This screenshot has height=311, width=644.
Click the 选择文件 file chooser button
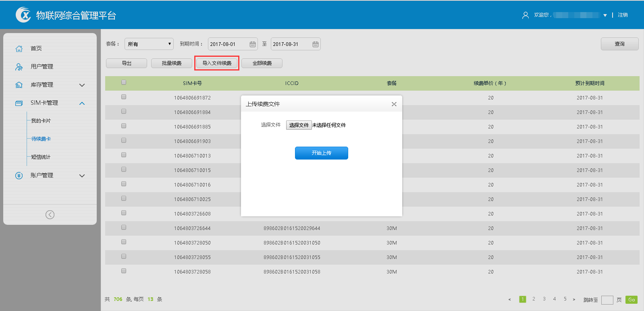299,125
